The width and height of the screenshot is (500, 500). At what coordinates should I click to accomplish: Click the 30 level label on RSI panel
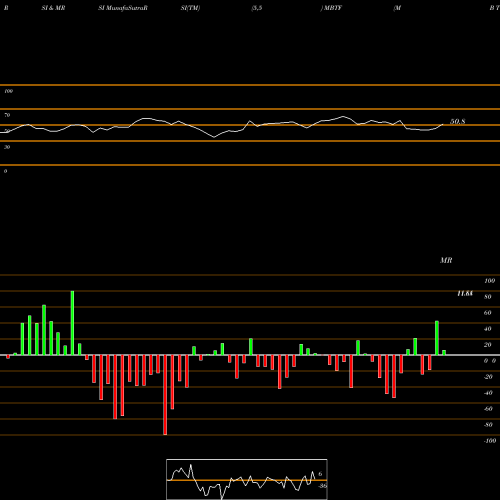click(7, 147)
